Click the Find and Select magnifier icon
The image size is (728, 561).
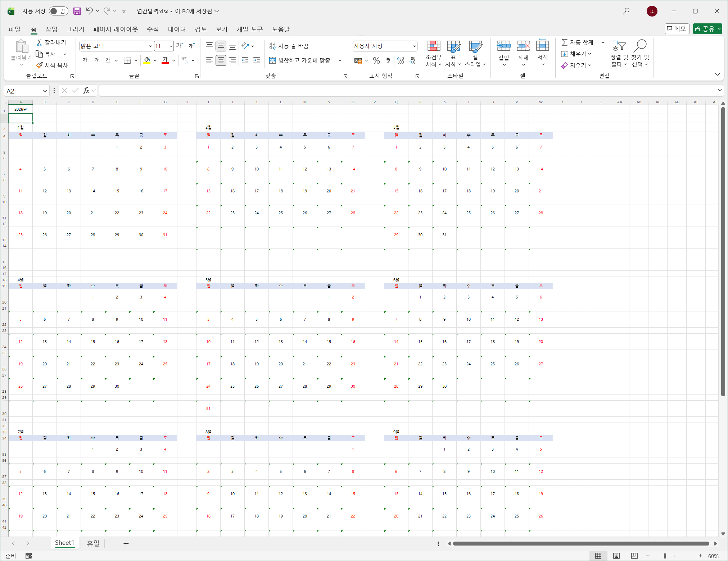pos(640,46)
